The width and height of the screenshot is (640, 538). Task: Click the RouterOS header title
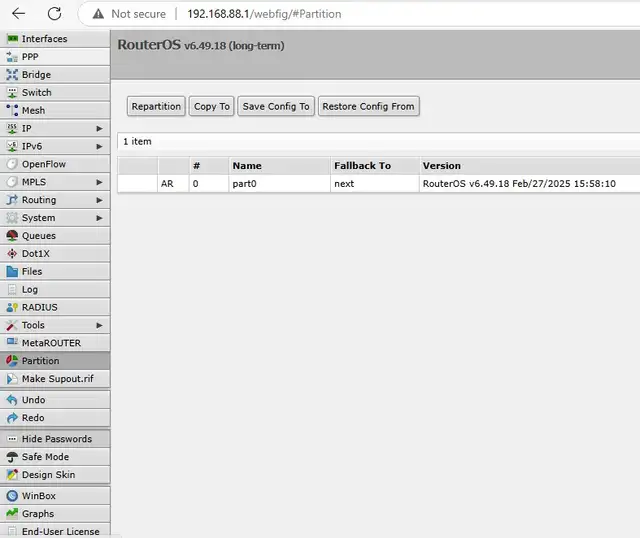tap(201, 45)
